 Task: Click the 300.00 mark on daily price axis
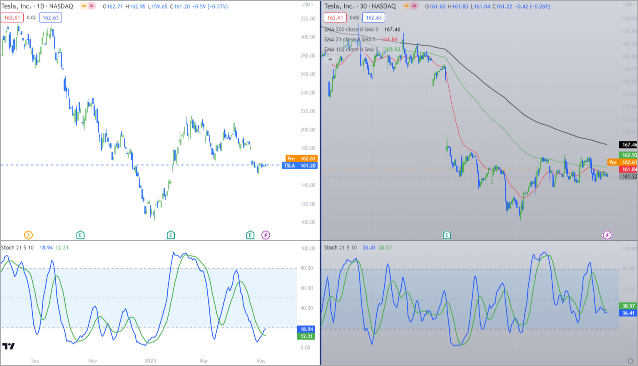(308, 37)
